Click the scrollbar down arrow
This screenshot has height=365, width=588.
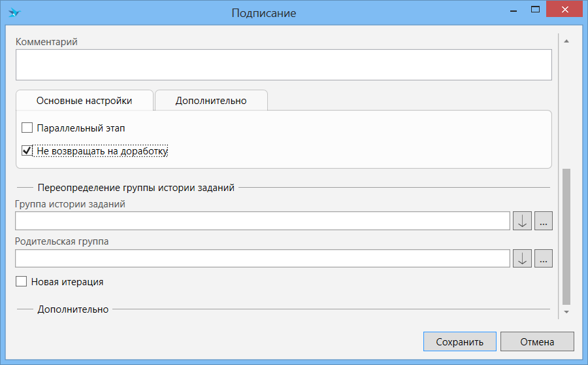(566, 312)
